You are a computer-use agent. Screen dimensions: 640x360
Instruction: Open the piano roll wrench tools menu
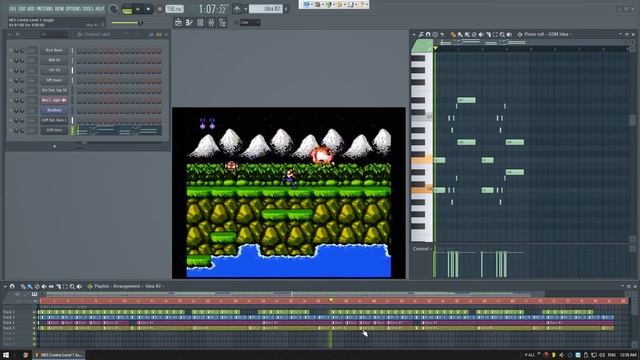pos(421,35)
